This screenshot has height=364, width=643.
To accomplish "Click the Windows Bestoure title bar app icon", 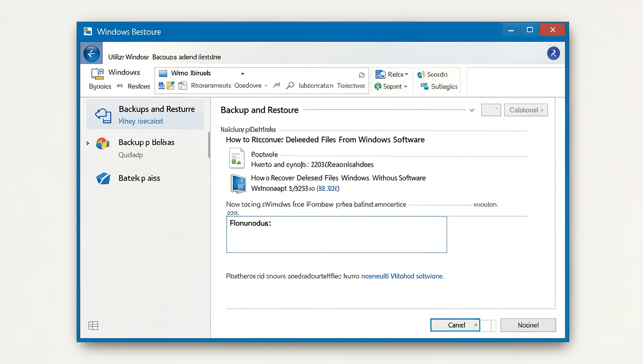I will click(x=88, y=31).
